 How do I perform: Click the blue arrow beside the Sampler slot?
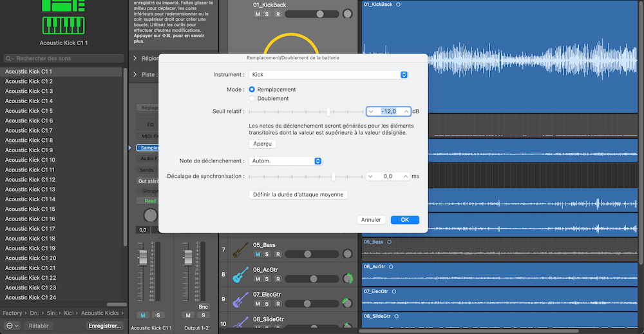[130, 147]
